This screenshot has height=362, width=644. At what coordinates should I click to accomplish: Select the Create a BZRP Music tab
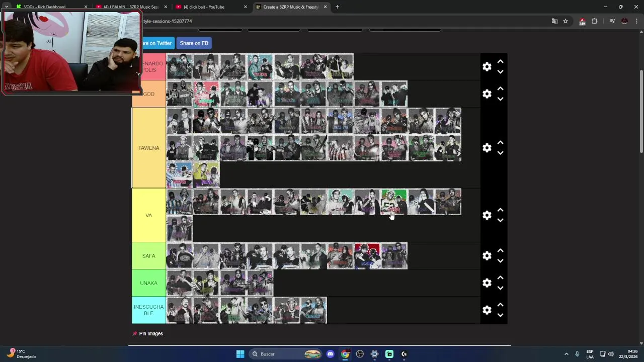click(291, 7)
